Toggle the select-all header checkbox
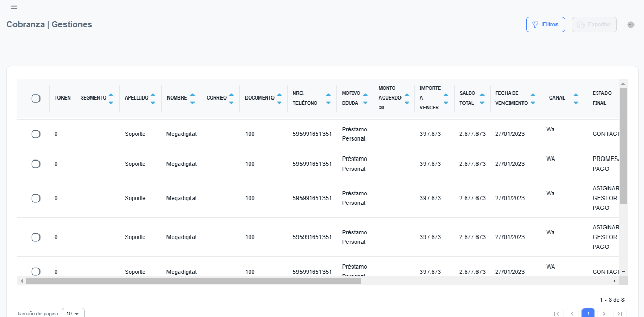644x317 pixels. coord(36,98)
